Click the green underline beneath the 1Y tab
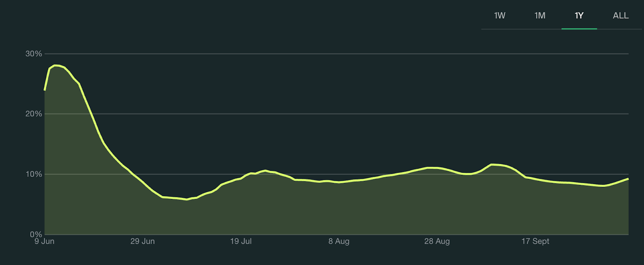The height and width of the screenshot is (265, 644). 579,29
